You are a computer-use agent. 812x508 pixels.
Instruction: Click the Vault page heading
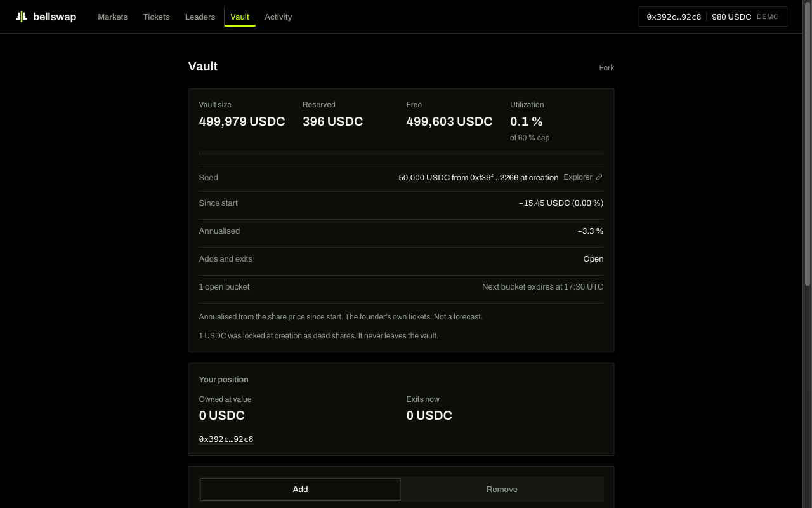[203, 67]
